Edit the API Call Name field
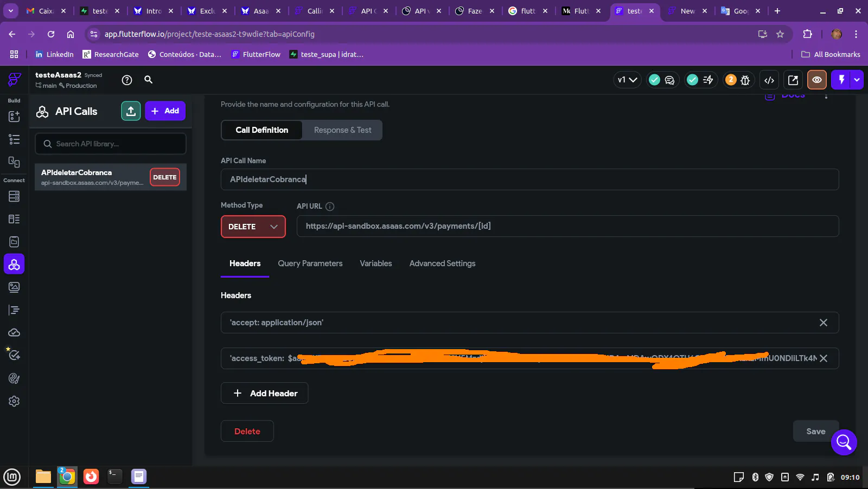This screenshot has height=489, width=868. 529,179
